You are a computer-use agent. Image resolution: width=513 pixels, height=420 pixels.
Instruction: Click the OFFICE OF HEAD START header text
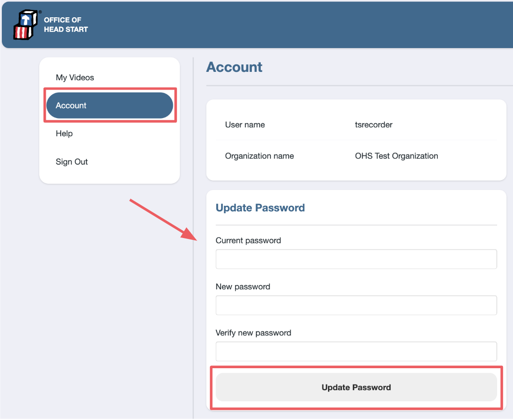pyautogui.click(x=66, y=25)
